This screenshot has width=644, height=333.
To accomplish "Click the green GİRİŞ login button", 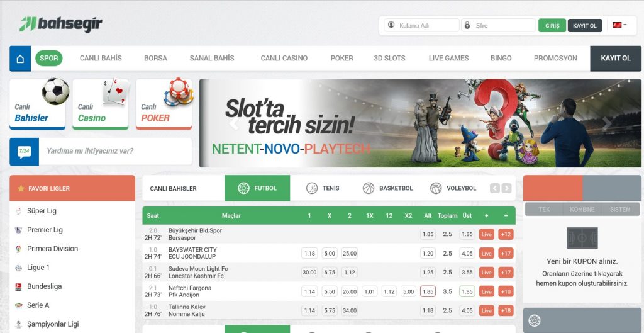I will [x=552, y=25].
